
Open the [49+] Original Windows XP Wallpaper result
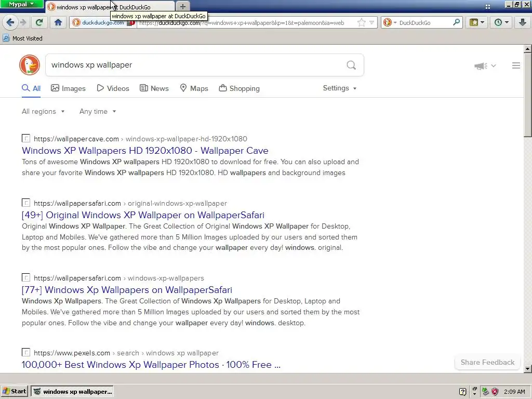click(x=143, y=215)
